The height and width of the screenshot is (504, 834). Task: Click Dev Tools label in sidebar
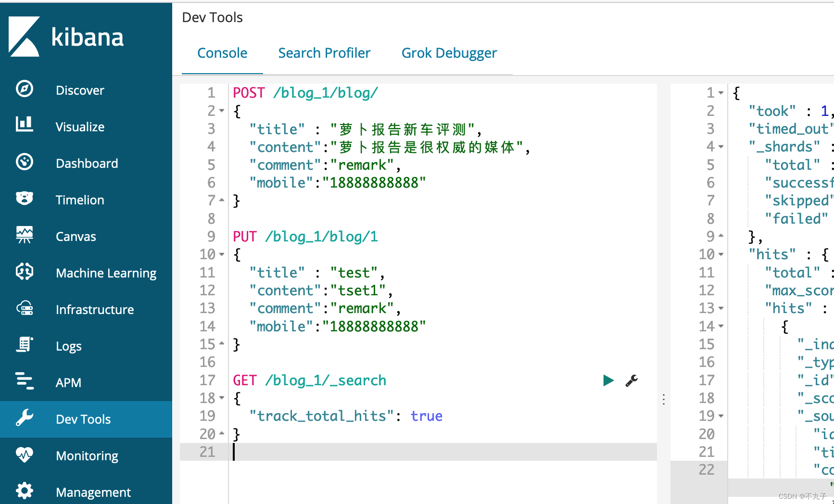[83, 419]
